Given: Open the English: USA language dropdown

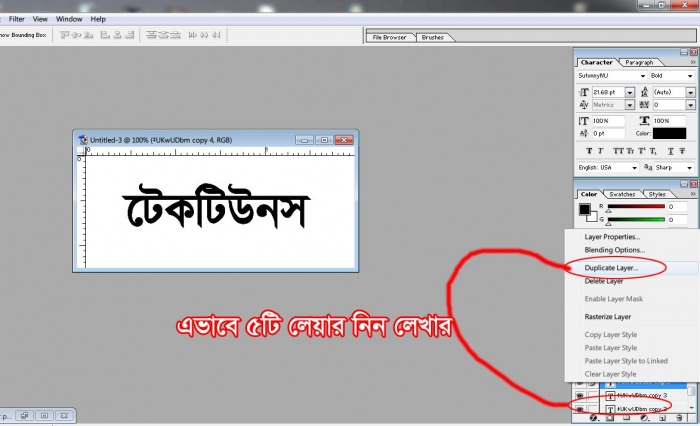Looking at the screenshot, I should 608,167.
